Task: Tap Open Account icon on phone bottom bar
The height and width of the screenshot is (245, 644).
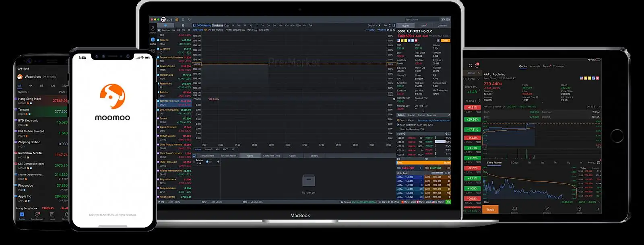Action: (37, 215)
